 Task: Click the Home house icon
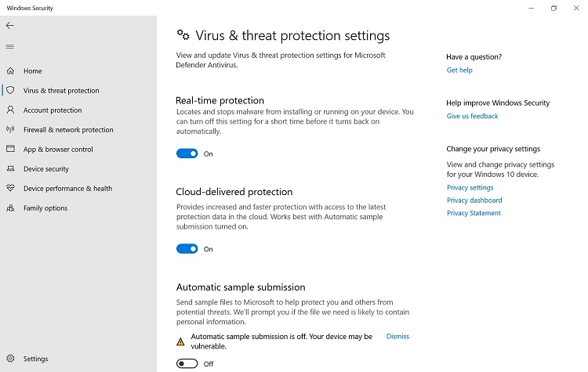click(x=10, y=70)
